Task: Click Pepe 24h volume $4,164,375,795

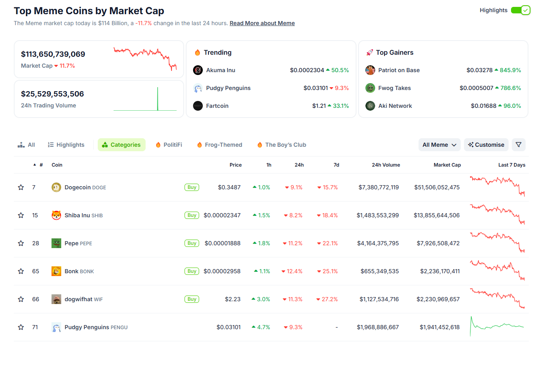Action: 378,243
